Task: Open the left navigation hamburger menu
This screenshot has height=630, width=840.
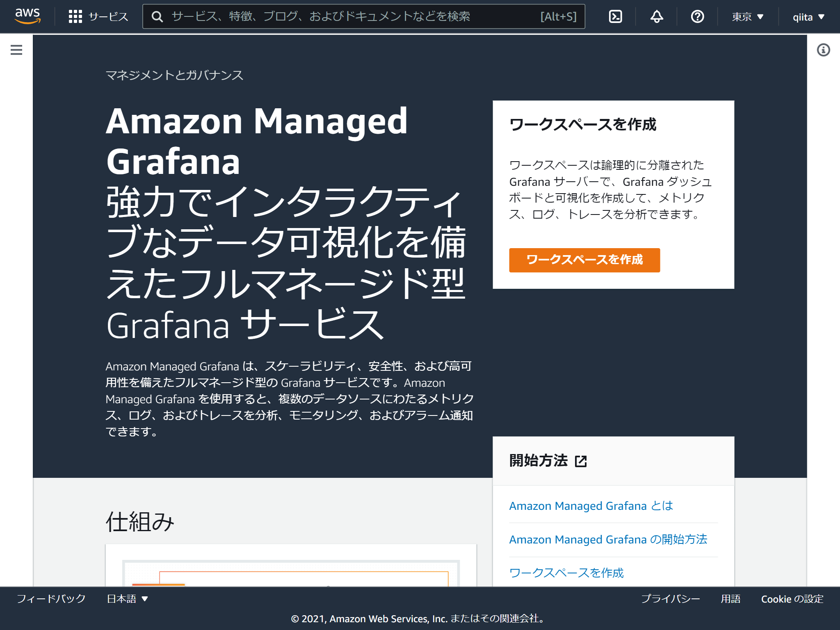Action: click(16, 49)
